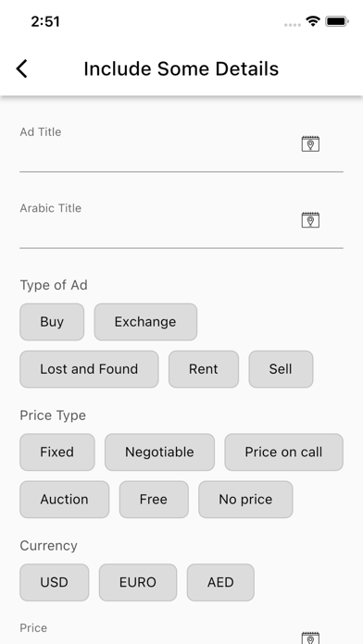The image size is (363, 644).
Task: Pick Lost and Found ad type
Action: 89,369
